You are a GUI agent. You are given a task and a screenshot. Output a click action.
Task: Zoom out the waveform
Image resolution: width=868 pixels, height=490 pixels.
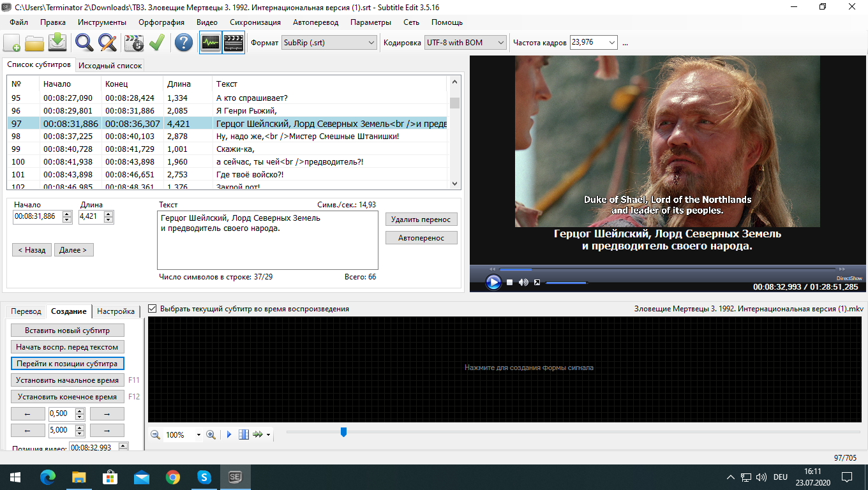pos(155,434)
